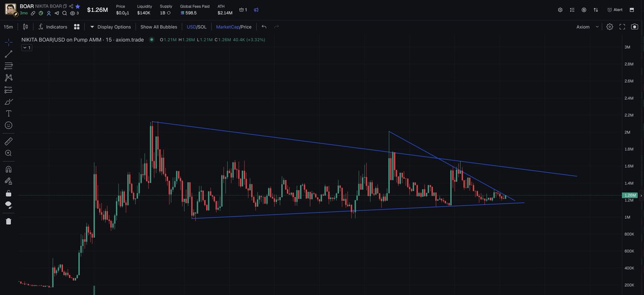Click the Supply 1B stat

(166, 9)
